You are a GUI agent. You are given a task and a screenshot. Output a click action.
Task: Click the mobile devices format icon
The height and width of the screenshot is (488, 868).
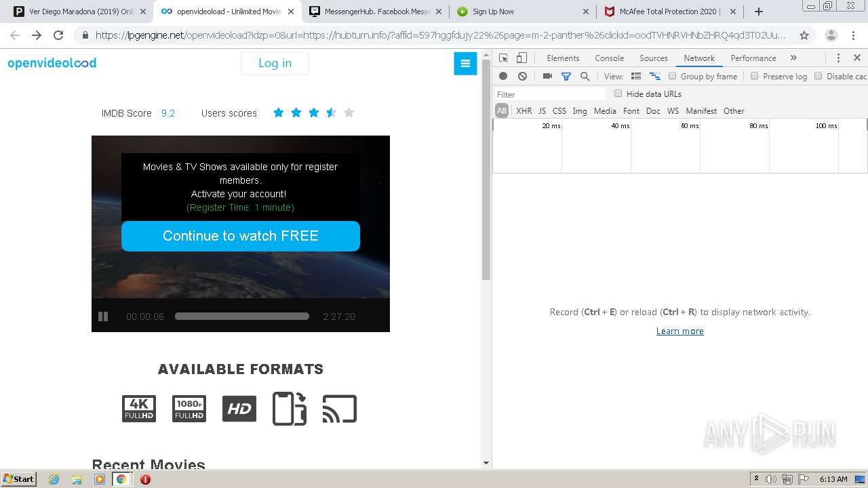click(x=290, y=409)
